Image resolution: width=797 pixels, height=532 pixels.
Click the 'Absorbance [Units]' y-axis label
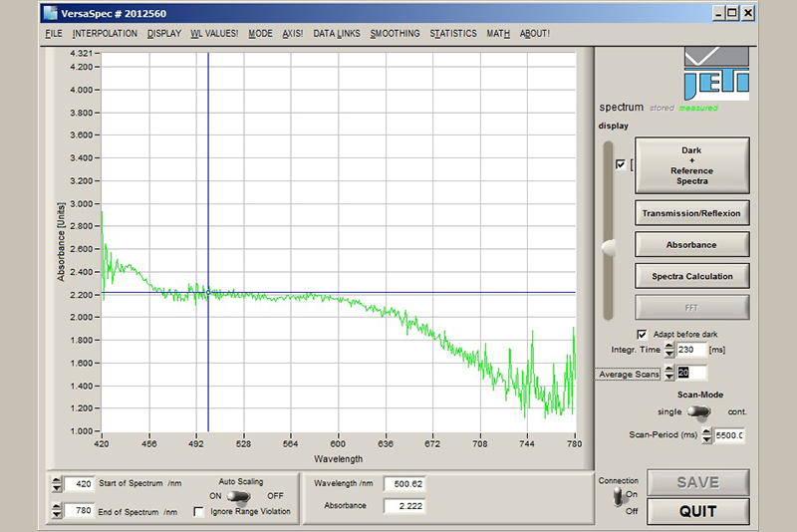(x=61, y=242)
